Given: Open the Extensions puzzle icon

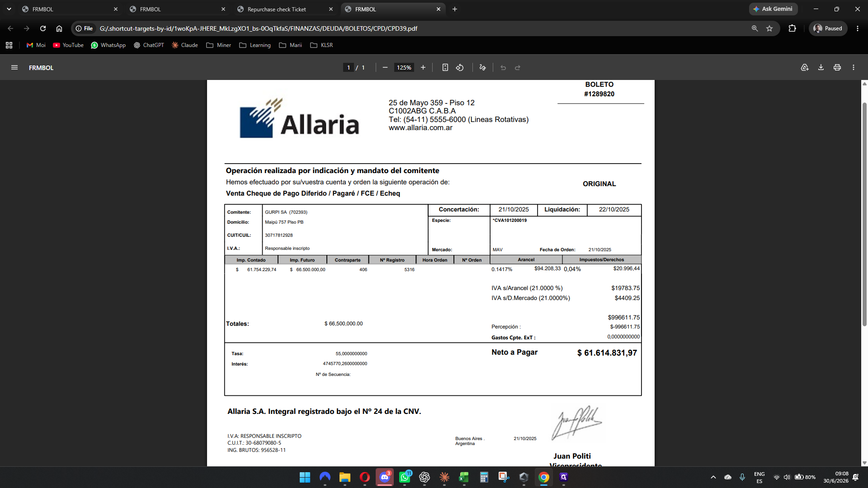Looking at the screenshot, I should tap(792, 28).
